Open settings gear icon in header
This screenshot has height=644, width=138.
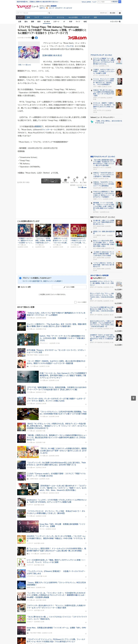[x=120, y=13]
